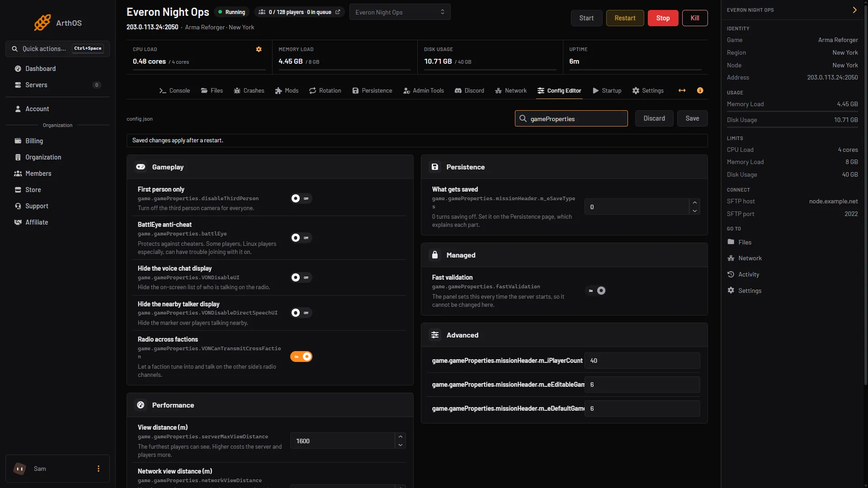Increase What gets saved value
The height and width of the screenshot is (488, 868).
tap(695, 202)
